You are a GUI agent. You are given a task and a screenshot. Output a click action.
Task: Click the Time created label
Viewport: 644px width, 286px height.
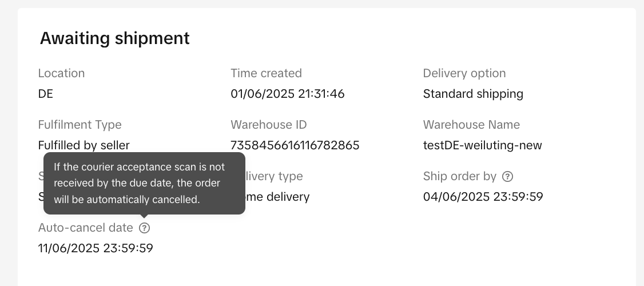(x=266, y=73)
